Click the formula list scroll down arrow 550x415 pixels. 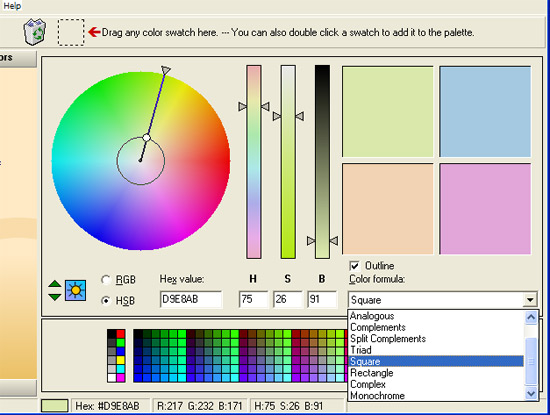[531, 394]
